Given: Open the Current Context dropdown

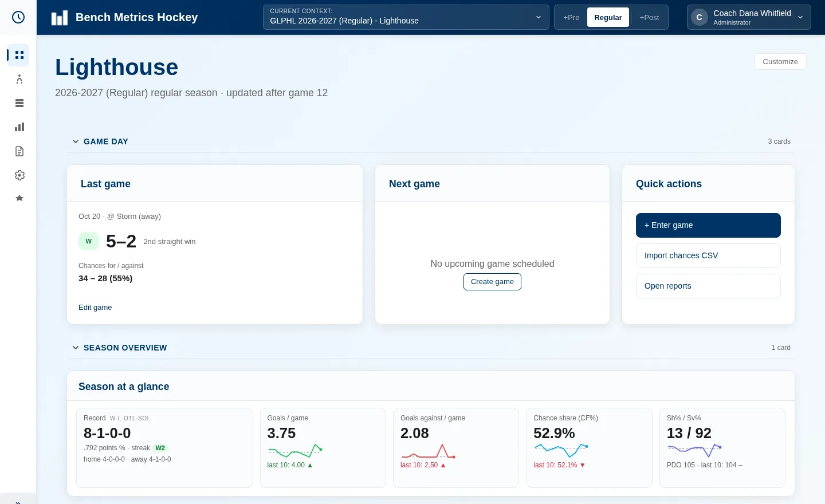Looking at the screenshot, I should pos(406,17).
